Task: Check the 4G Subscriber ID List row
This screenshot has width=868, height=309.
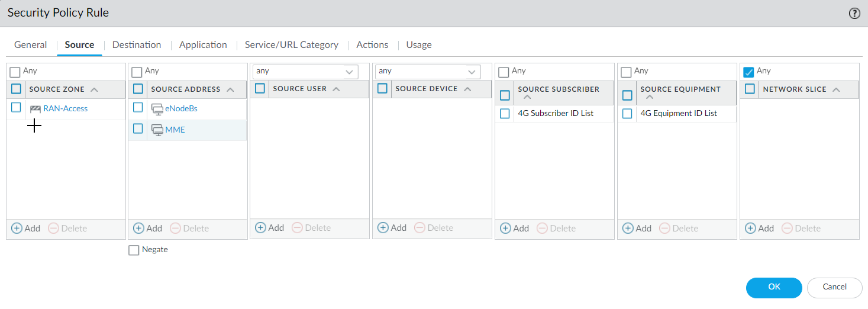Action: point(505,114)
